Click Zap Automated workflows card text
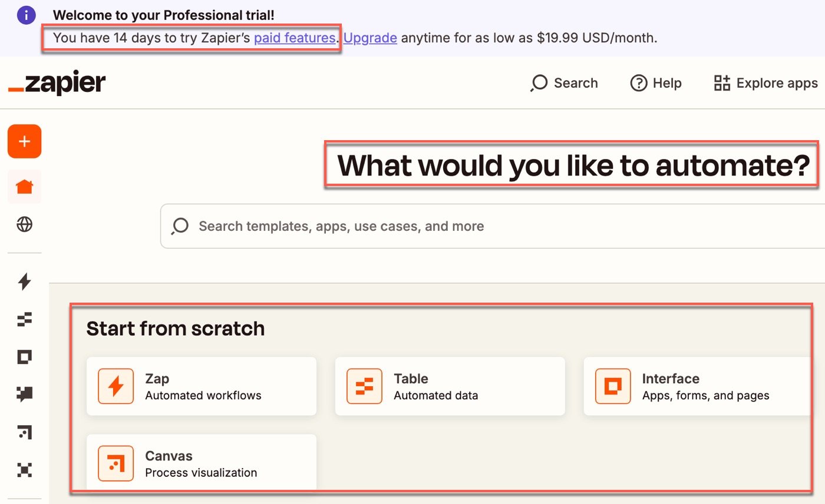Image resolution: width=825 pixels, height=504 pixels. point(203,387)
